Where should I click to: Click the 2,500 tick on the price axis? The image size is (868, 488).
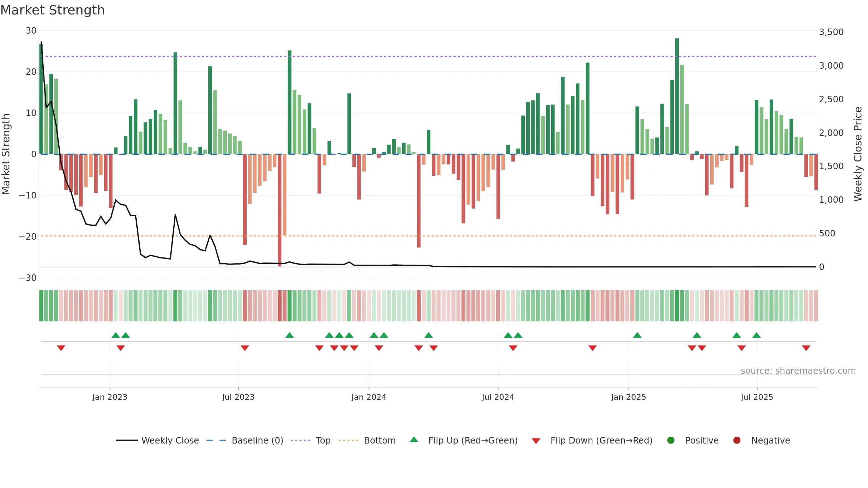point(831,99)
